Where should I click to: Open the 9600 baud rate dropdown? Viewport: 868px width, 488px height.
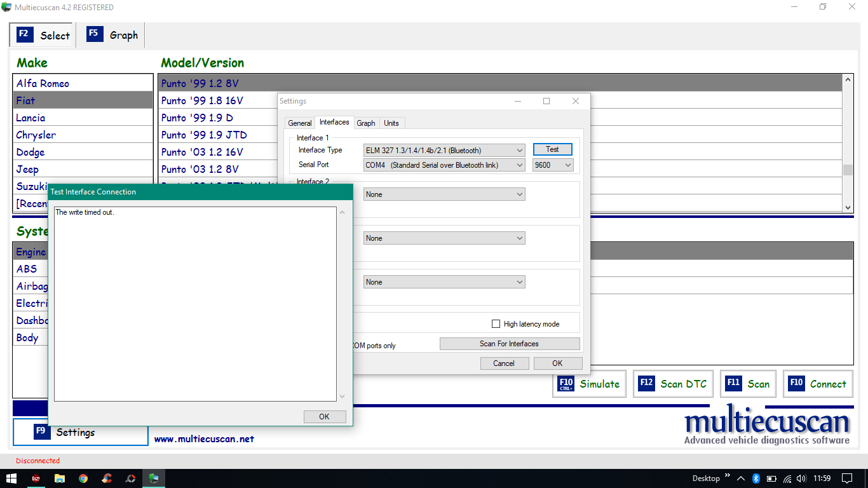(553, 165)
